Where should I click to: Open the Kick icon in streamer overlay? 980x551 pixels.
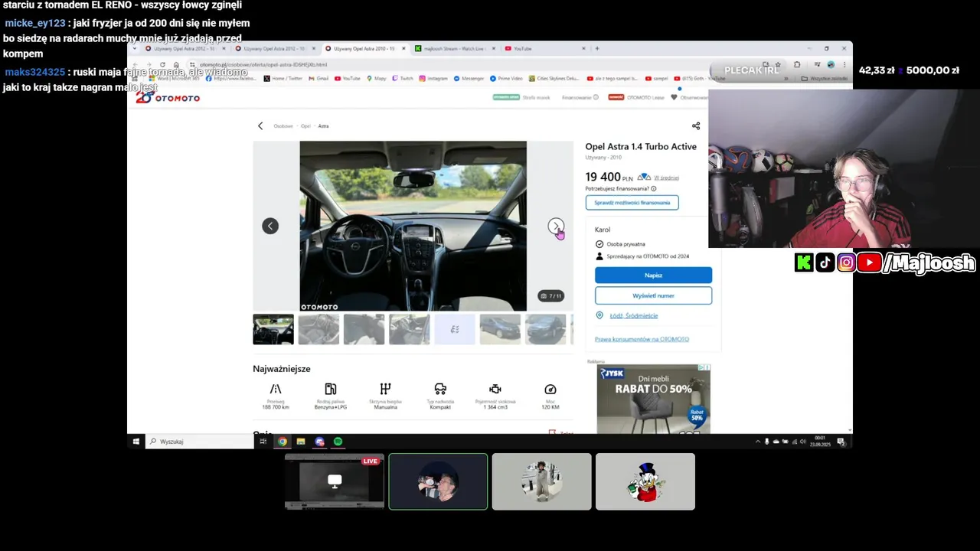point(804,263)
